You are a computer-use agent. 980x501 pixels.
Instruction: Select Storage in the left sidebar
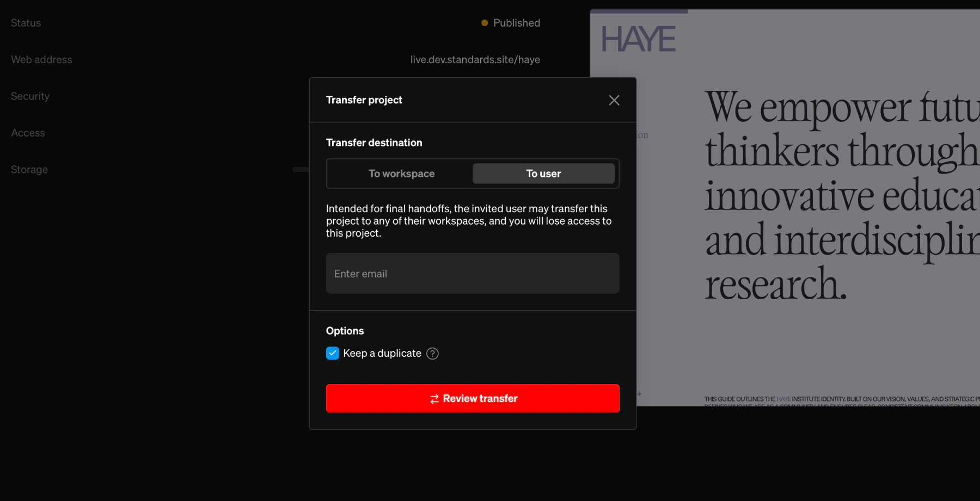[29, 169]
